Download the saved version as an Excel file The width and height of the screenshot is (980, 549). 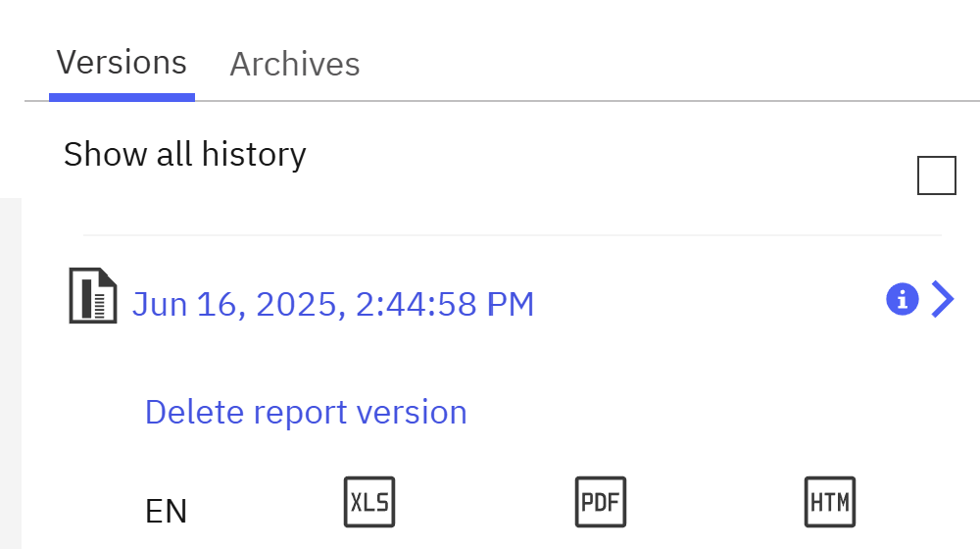(369, 502)
